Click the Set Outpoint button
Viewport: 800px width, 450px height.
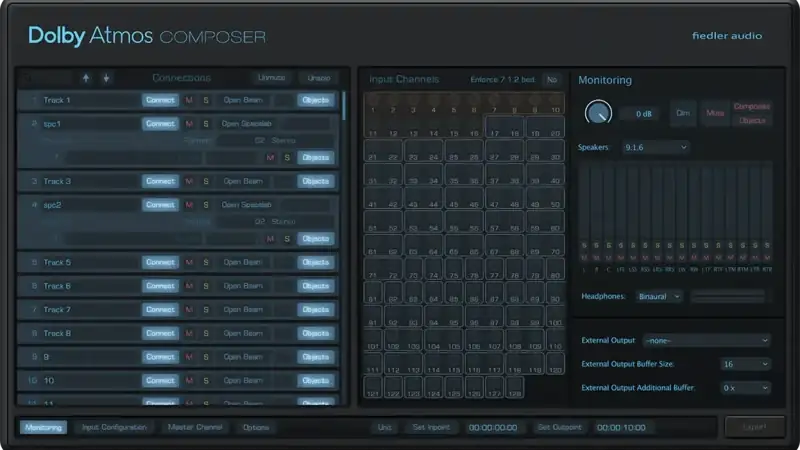pos(560,428)
